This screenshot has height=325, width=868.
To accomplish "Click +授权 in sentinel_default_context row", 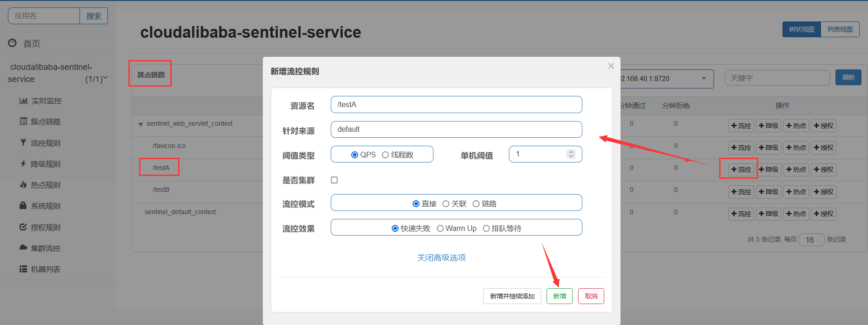I will click(x=823, y=214).
